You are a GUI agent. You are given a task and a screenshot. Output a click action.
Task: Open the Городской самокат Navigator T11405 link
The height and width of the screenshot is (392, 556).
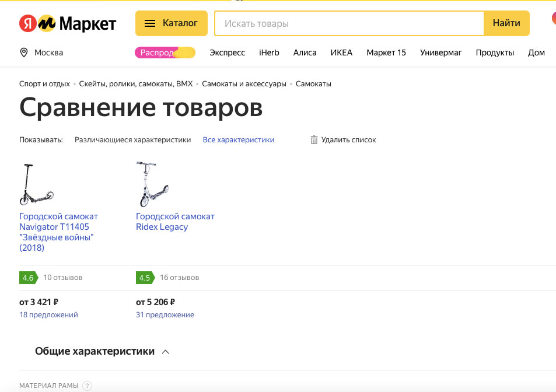[x=58, y=232]
